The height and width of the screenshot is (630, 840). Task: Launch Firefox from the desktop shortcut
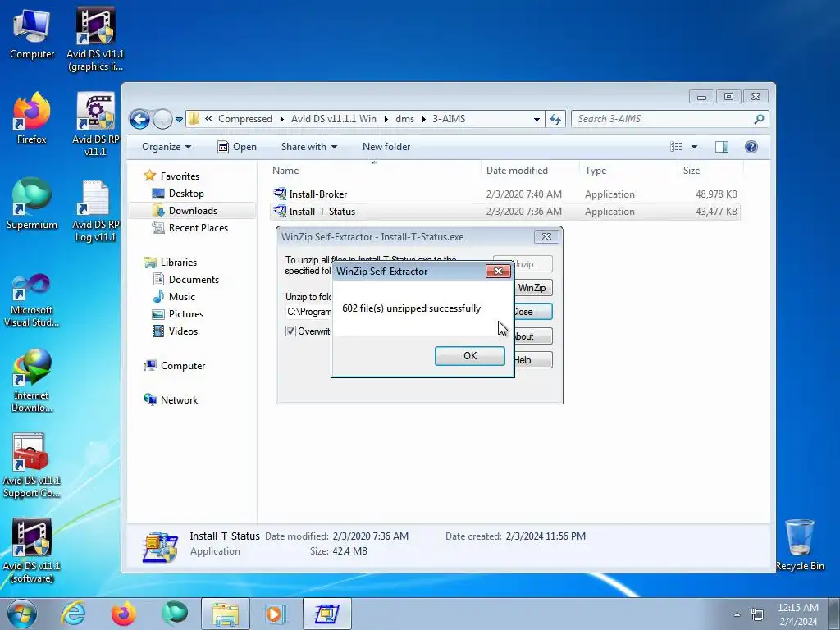(x=32, y=118)
